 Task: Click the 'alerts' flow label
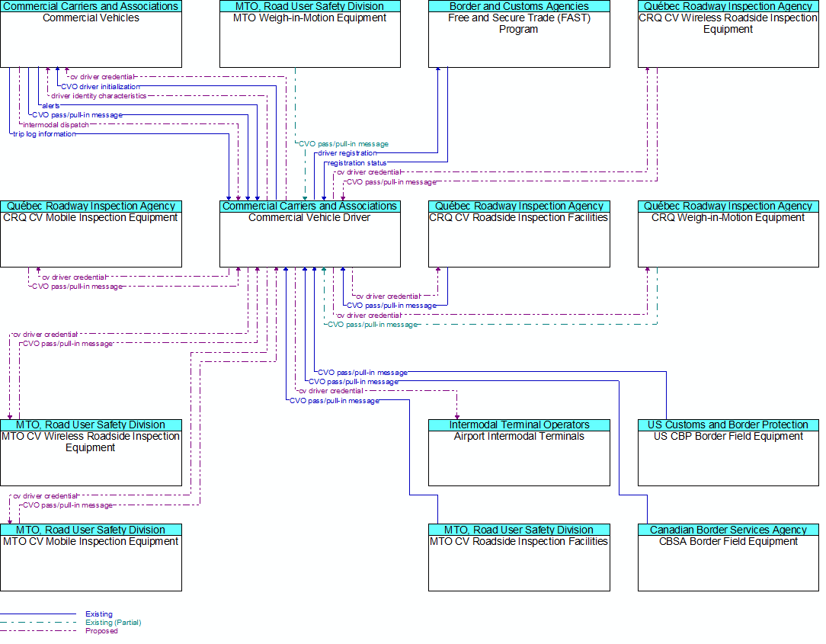50,105
